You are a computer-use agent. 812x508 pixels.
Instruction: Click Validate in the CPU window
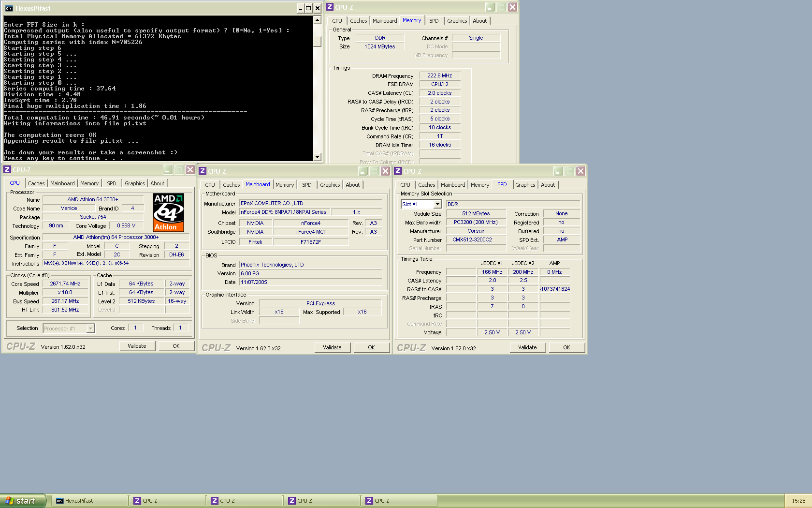tap(137, 346)
